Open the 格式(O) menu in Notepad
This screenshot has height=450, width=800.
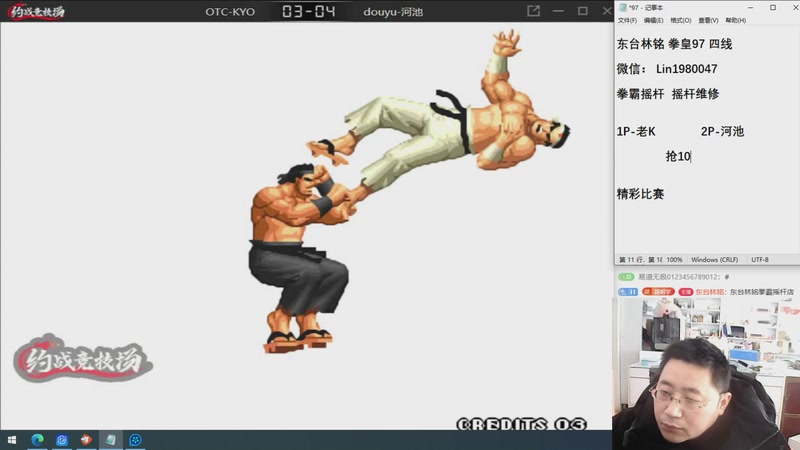point(681,20)
